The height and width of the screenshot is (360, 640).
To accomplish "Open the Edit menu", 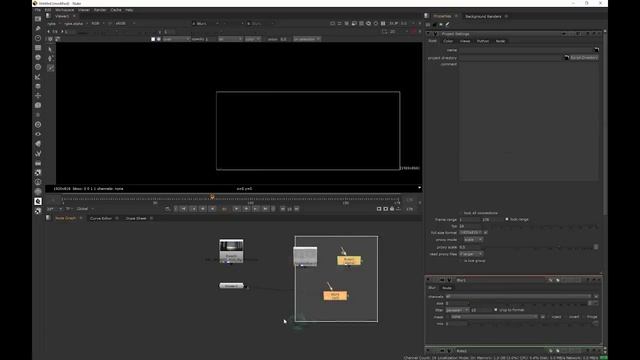I will point(48,10).
